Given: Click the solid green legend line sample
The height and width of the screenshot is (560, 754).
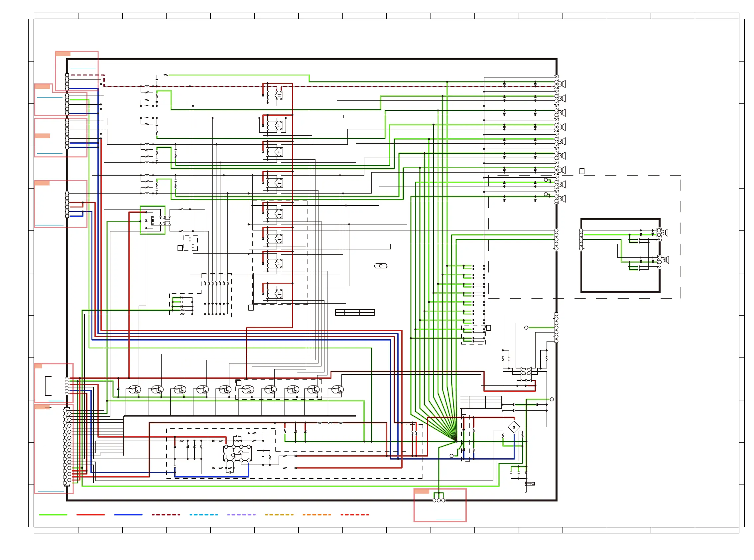Looking at the screenshot, I should [x=53, y=514].
